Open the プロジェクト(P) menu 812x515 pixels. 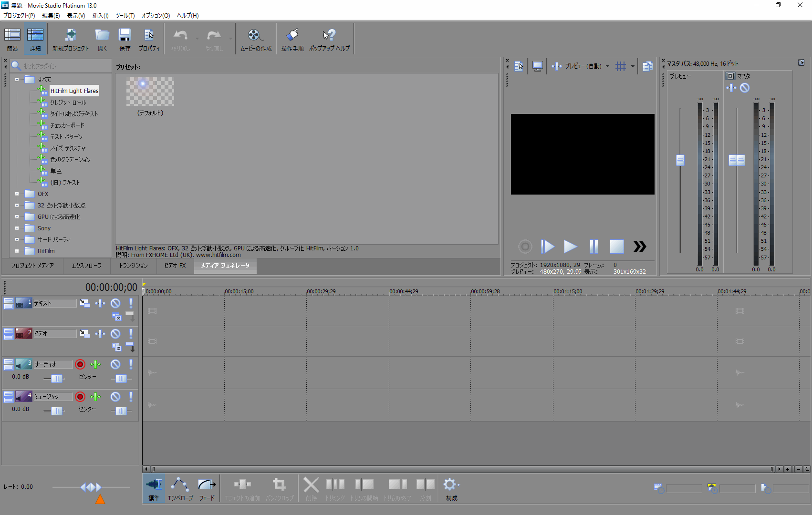pyautogui.click(x=19, y=16)
